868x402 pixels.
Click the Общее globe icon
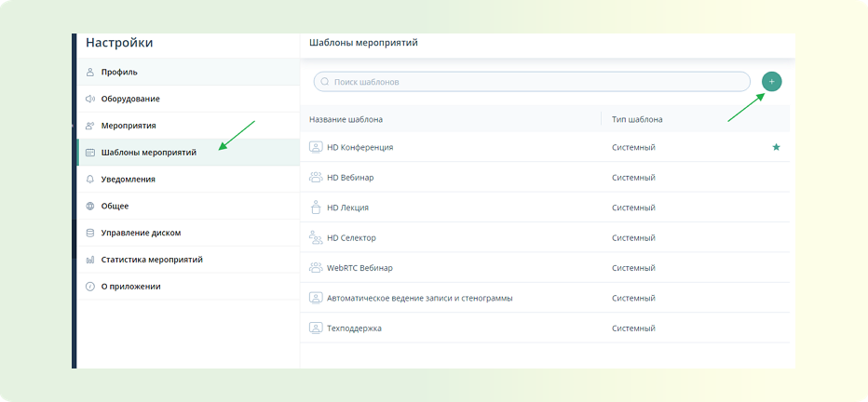pyautogui.click(x=90, y=207)
